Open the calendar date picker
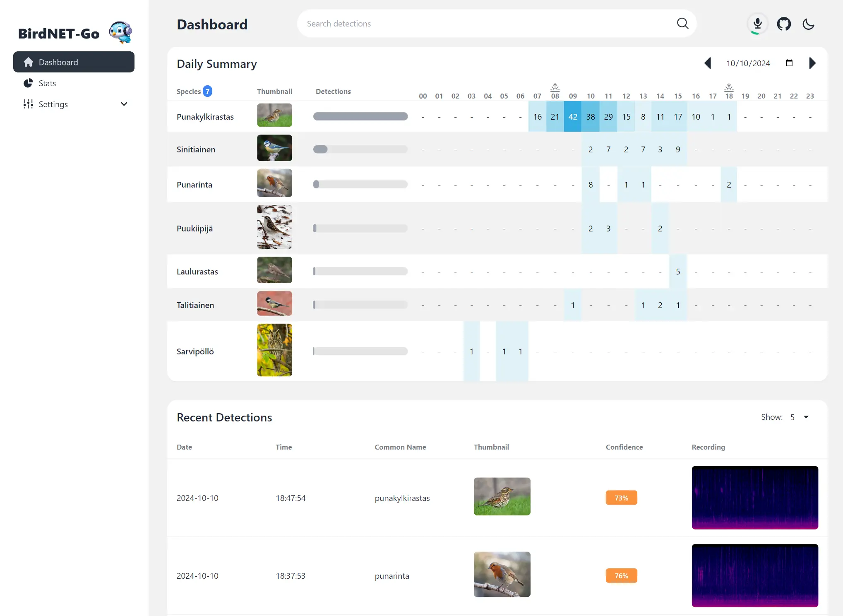 (x=789, y=63)
